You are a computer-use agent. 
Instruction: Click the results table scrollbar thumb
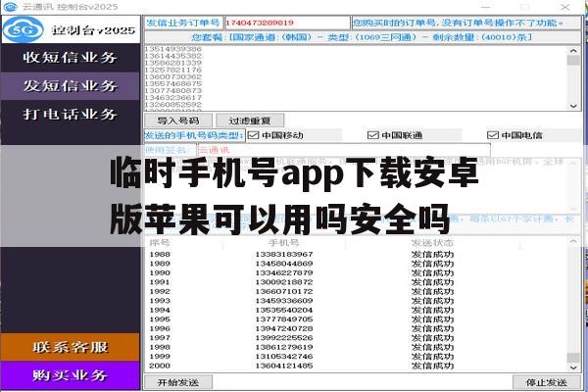[573, 357]
